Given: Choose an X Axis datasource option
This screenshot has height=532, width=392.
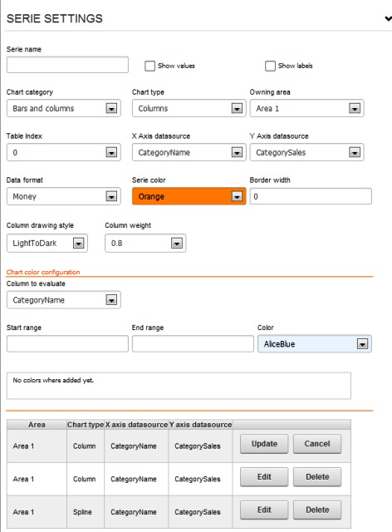Looking at the screenshot, I should (189, 152).
